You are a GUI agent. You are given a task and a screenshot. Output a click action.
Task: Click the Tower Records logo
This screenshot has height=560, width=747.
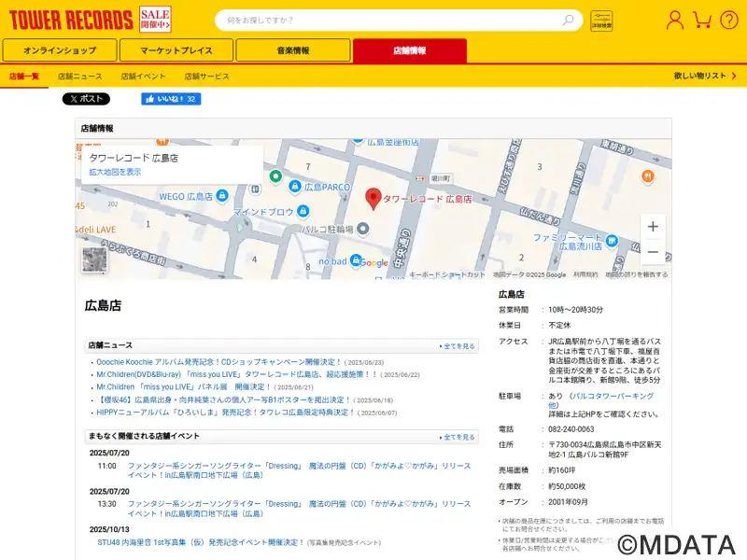[x=71, y=20]
